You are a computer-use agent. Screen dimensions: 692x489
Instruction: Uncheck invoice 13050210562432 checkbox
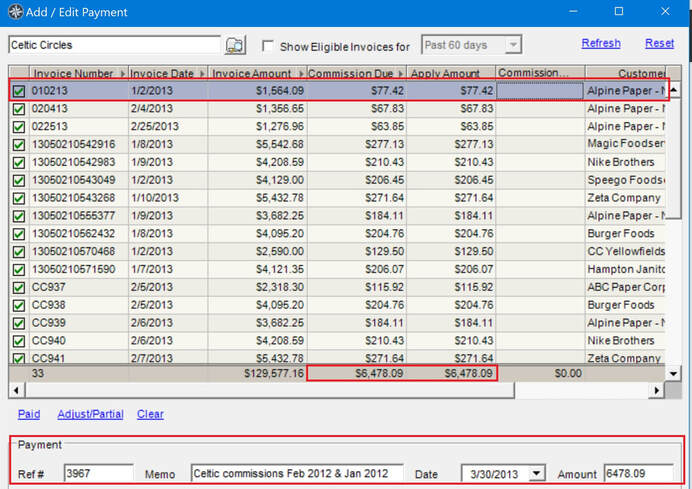(x=19, y=234)
